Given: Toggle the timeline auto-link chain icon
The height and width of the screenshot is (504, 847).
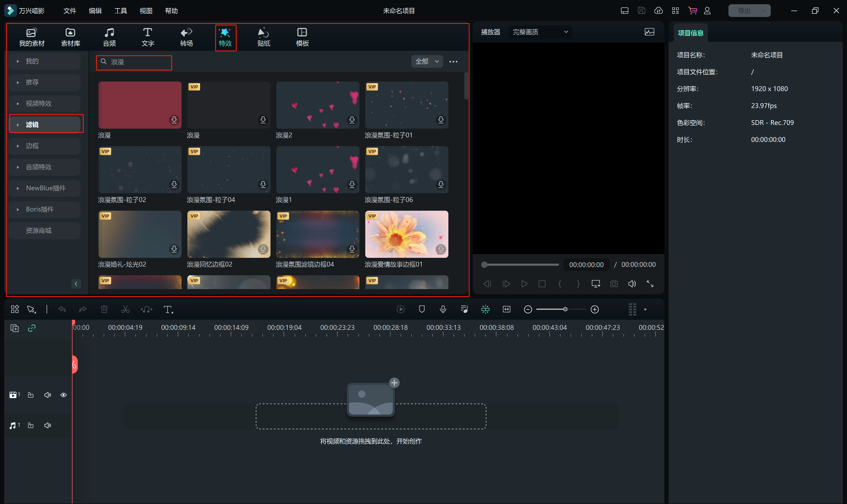Looking at the screenshot, I should coord(32,328).
